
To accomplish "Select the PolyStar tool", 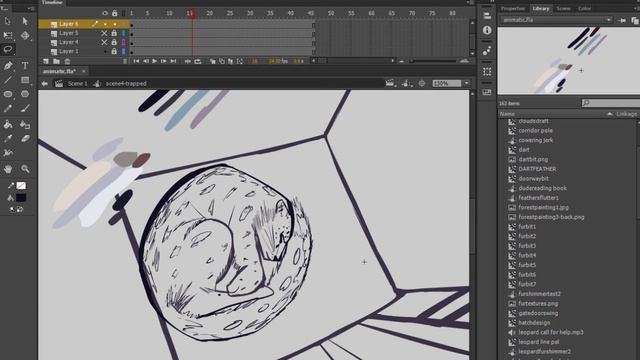I will point(25,94).
